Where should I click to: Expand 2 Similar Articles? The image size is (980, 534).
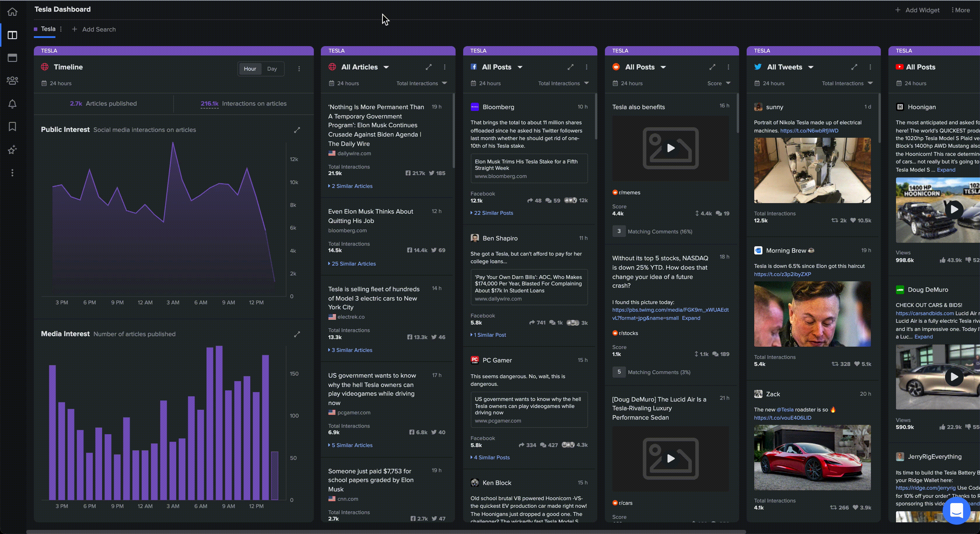(x=350, y=186)
